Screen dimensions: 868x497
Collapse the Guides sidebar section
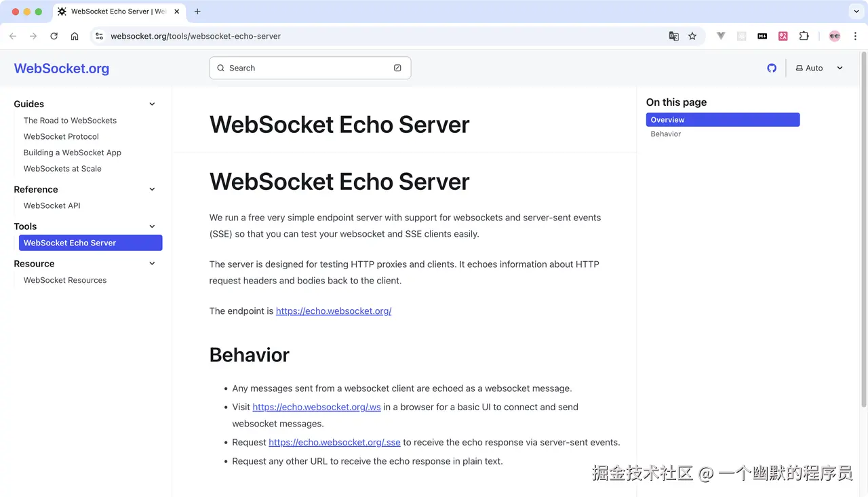coord(152,104)
